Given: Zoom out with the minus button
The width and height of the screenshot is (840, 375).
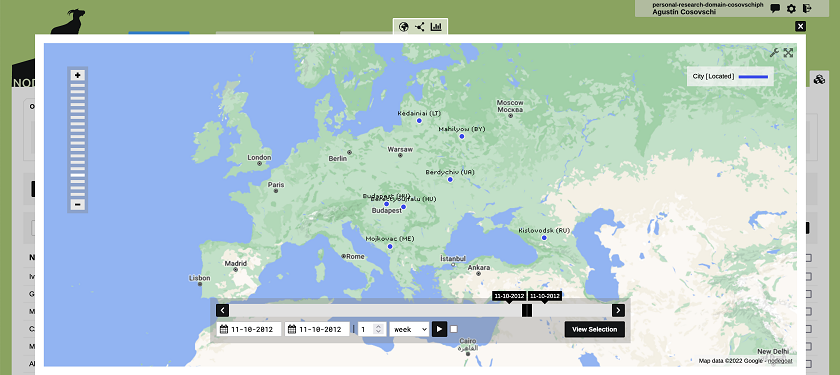Looking at the screenshot, I should [78, 205].
